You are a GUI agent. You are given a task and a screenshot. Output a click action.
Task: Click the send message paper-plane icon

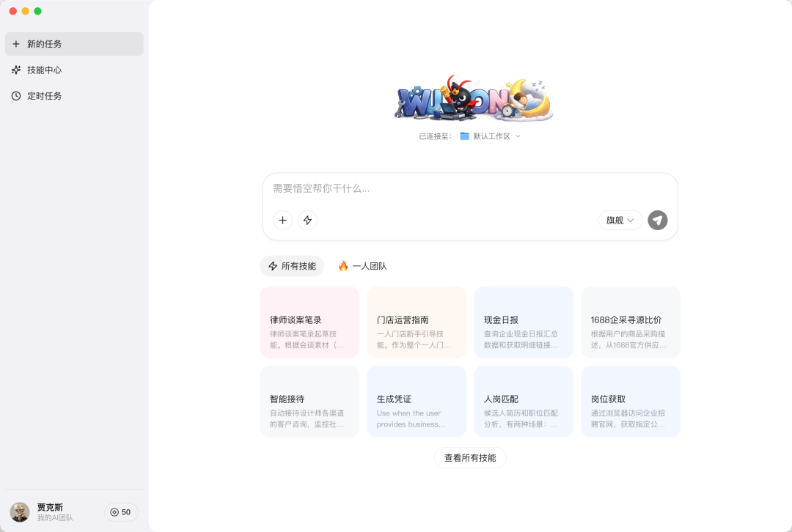(657, 220)
